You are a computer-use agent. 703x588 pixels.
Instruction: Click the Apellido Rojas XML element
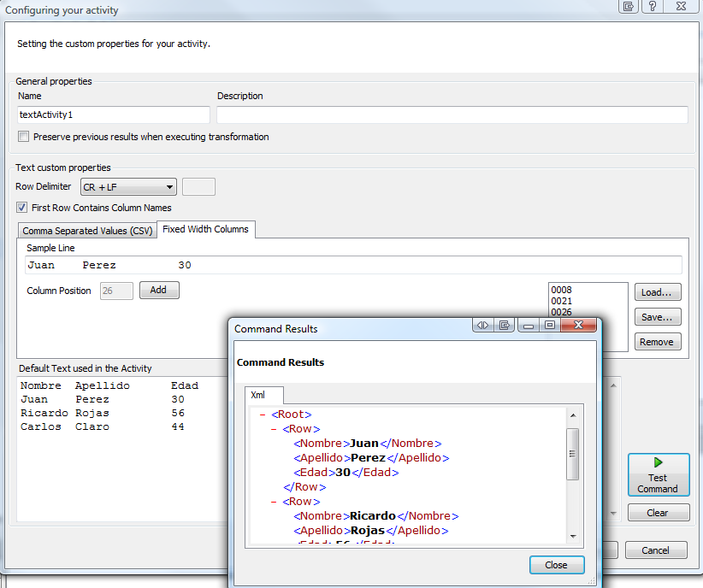(371, 530)
